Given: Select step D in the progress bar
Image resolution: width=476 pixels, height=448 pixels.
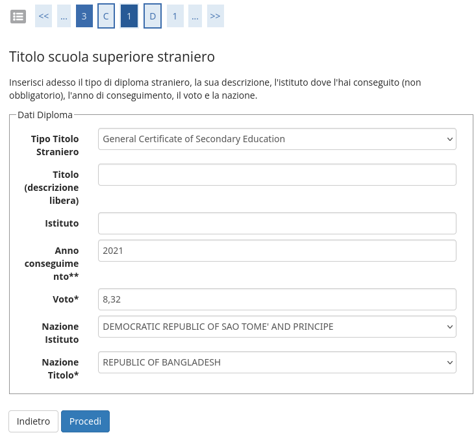Looking at the screenshot, I should pos(153,16).
